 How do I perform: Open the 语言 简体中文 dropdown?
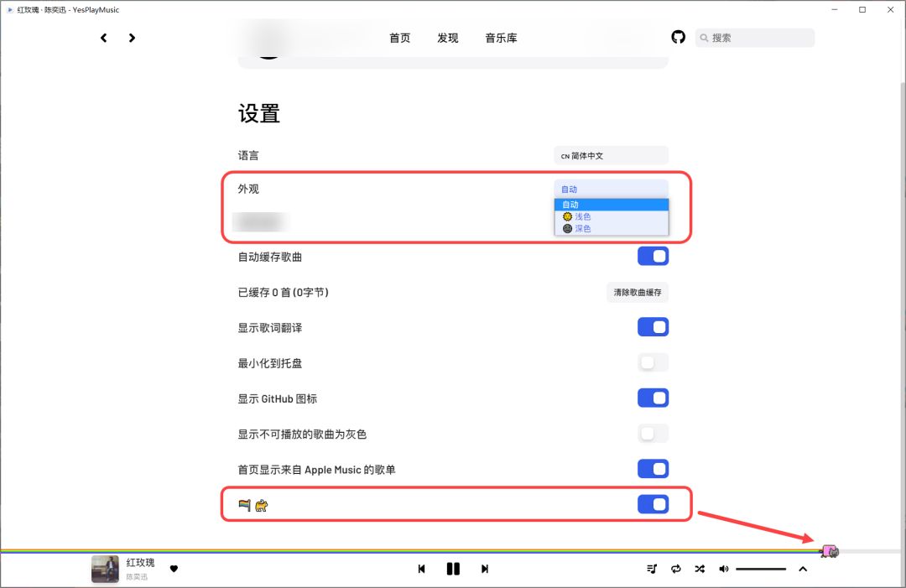point(612,155)
